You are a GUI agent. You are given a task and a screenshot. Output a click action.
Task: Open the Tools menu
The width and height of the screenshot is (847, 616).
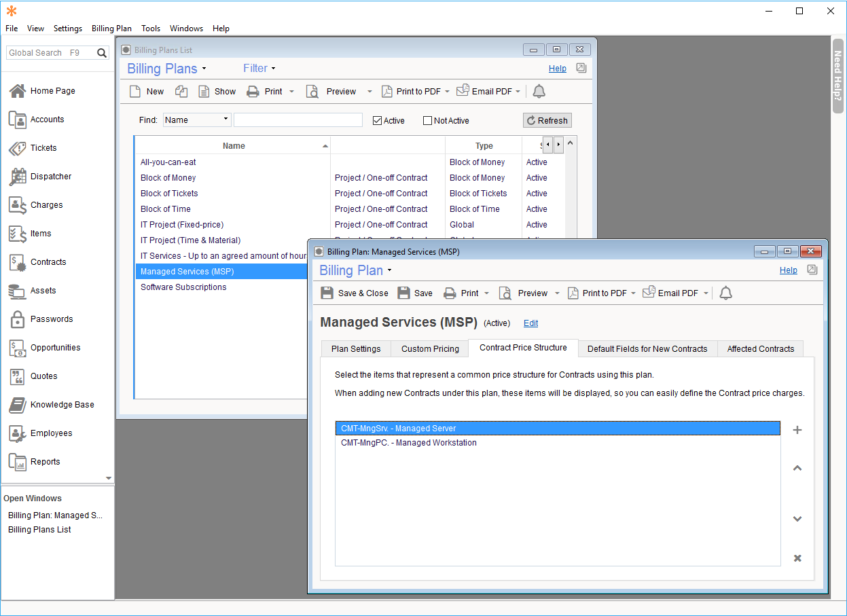151,29
